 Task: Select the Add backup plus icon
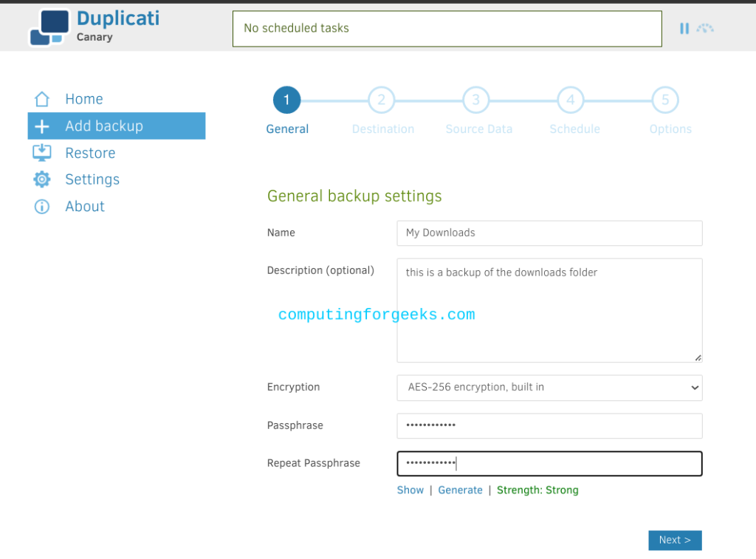(42, 126)
